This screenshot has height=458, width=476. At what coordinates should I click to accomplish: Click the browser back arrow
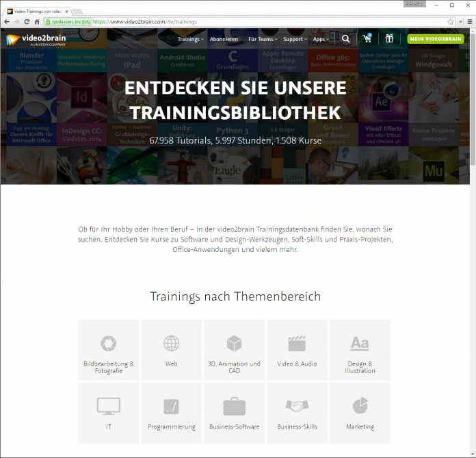click(7, 22)
